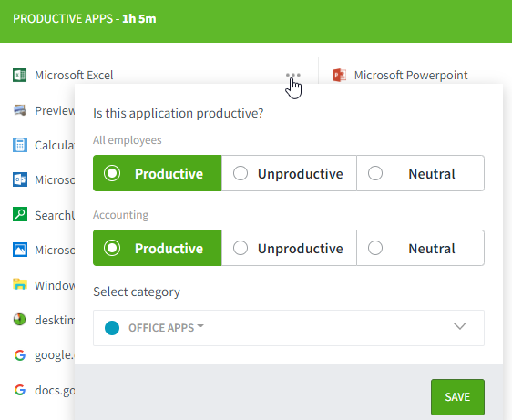
Task: Choose Productive for Accounting group
Action: coord(158,248)
